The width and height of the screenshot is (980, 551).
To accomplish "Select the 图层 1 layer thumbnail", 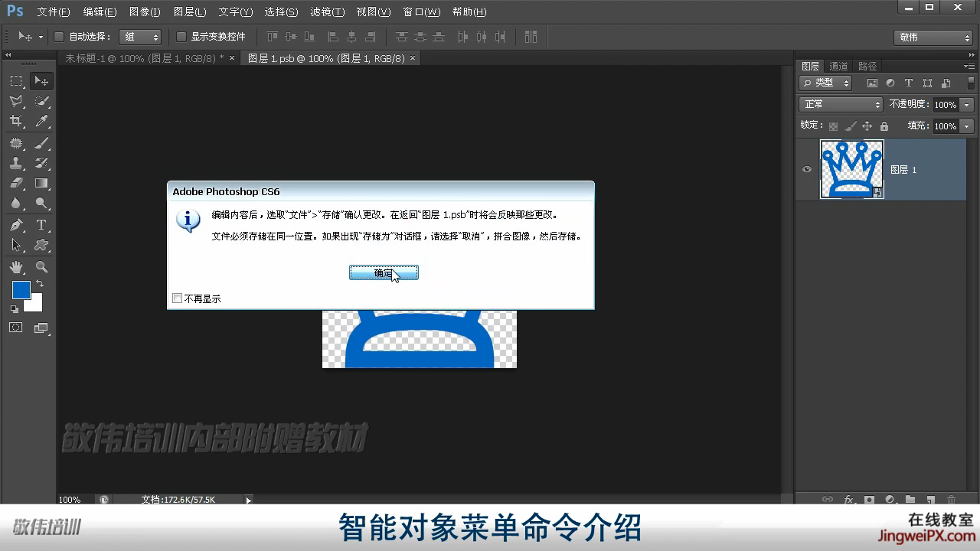I will click(852, 169).
